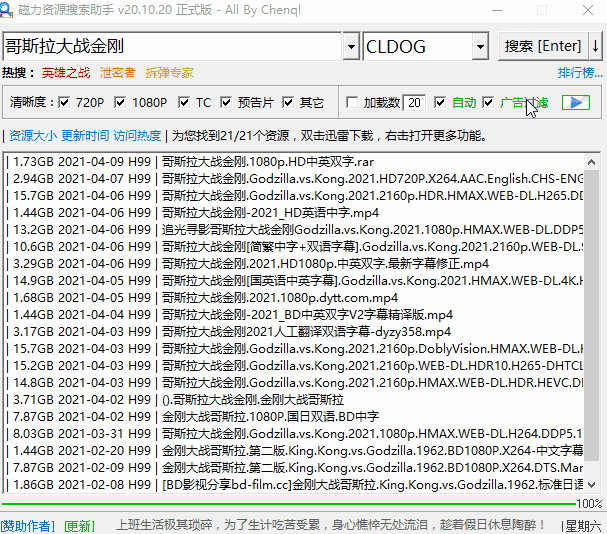Toggle the 自动 checkbox

[440, 103]
